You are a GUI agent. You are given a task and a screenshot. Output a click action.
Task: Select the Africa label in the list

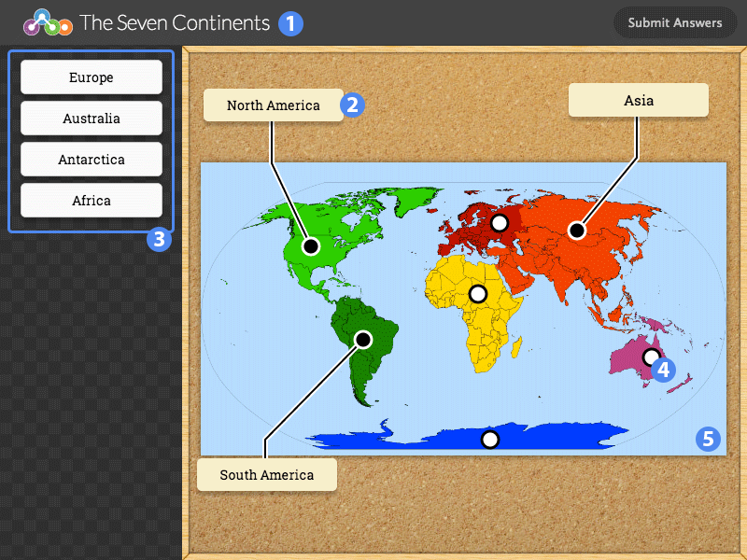click(92, 201)
